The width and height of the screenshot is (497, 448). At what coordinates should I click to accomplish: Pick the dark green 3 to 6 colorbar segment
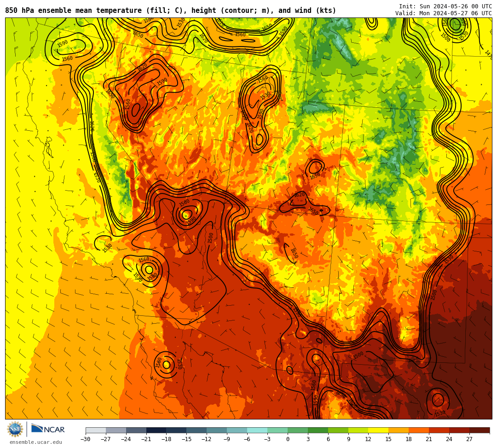[318, 430]
